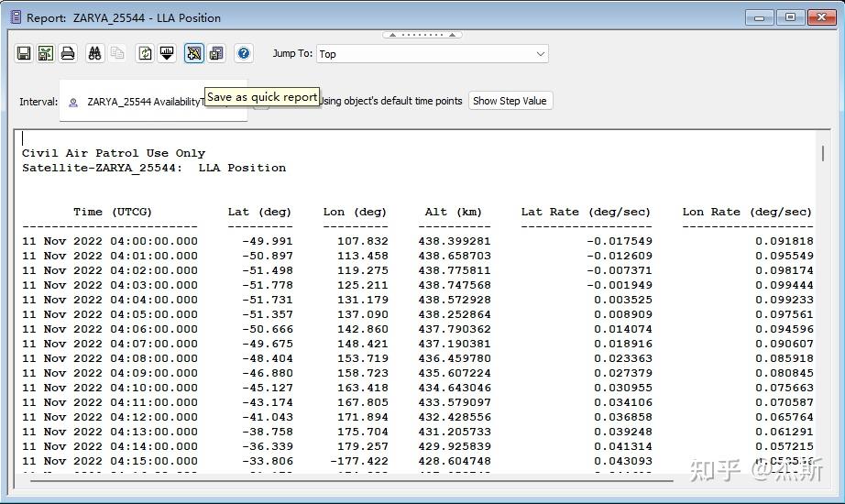
Task: Open Help with the question mark icon
Action: (244, 53)
